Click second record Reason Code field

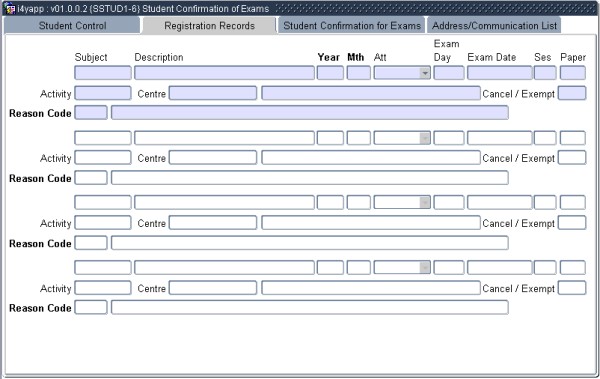(x=91, y=178)
